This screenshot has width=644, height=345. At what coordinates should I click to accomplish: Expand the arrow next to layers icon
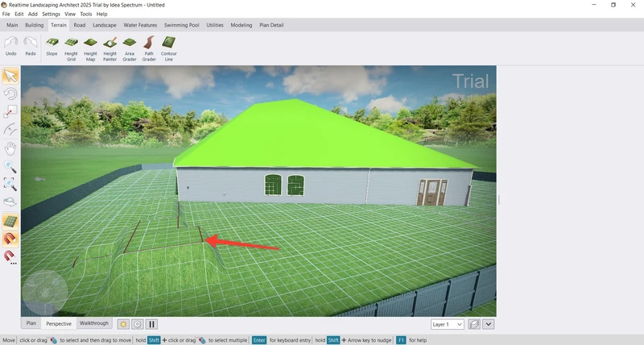coord(489,324)
